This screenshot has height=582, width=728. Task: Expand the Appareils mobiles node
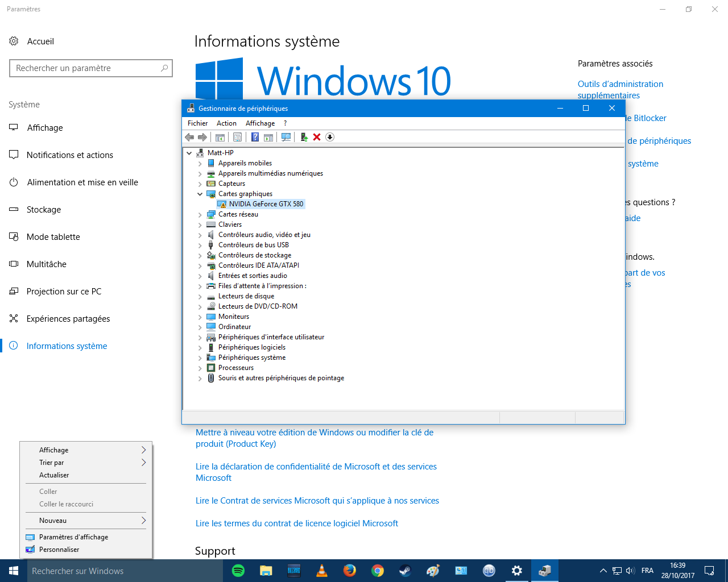click(200, 164)
